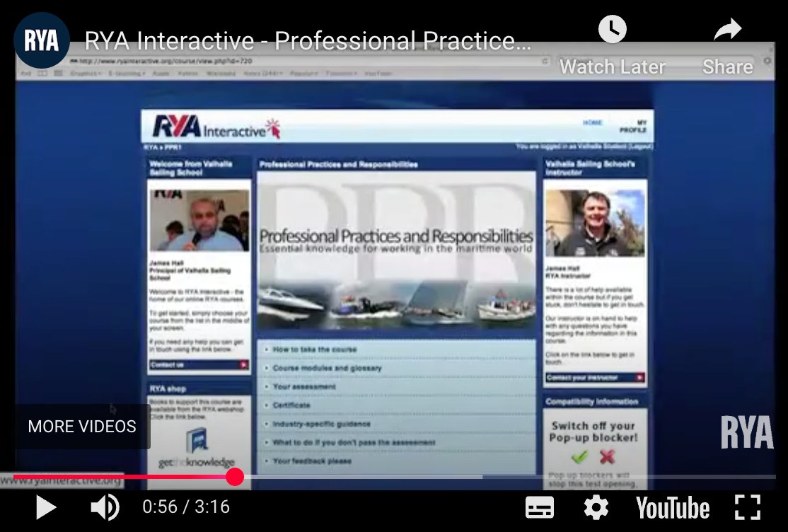Open video on YouTube
The height and width of the screenshot is (532, 788).
pyautogui.click(x=673, y=507)
